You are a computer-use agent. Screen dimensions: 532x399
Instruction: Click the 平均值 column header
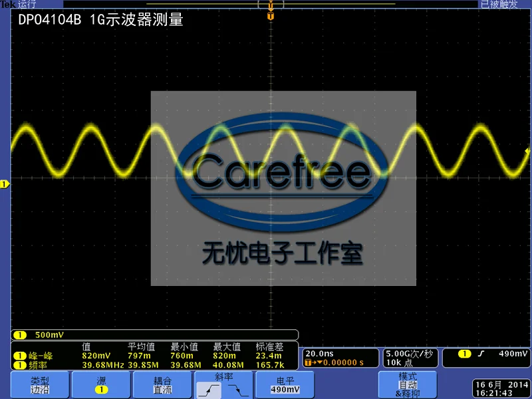[141, 346]
